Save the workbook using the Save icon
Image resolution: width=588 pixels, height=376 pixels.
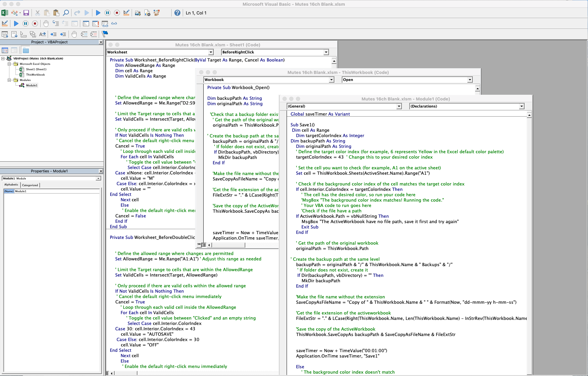click(26, 13)
